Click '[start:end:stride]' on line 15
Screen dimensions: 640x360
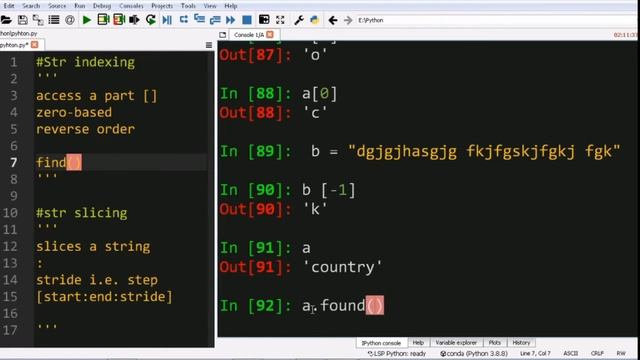pos(104,296)
